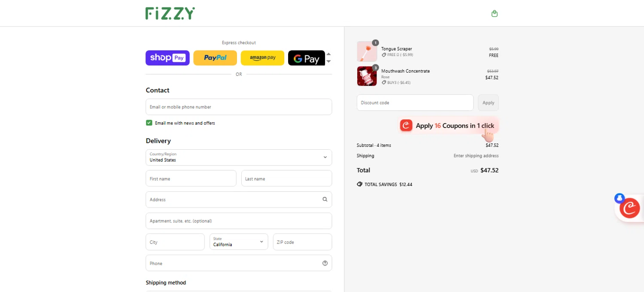Click the quantity badge on Mouthwash thumbnail
The image size is (644, 292).
point(375,67)
